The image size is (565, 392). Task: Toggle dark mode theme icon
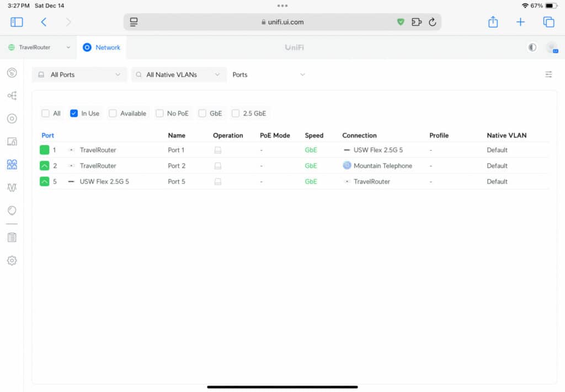pos(532,47)
